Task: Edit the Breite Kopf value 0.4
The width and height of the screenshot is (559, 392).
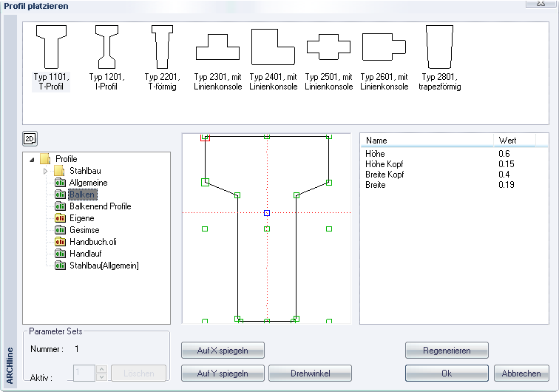Action: 504,175
